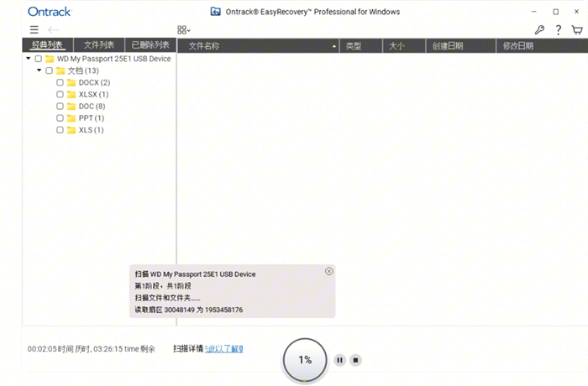Click the 扫描 WD My Passport popup title
Screen dimensions: 588x386
pyautogui.click(x=196, y=274)
